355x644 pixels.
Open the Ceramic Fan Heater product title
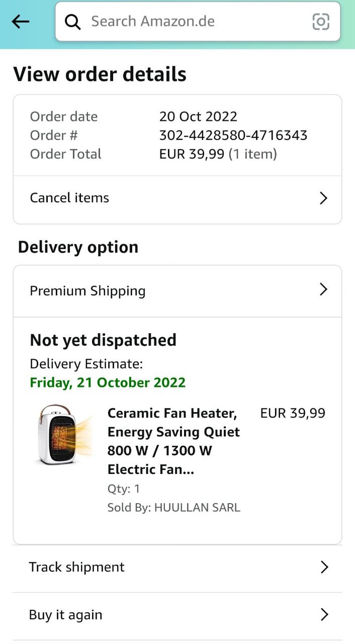tap(173, 441)
